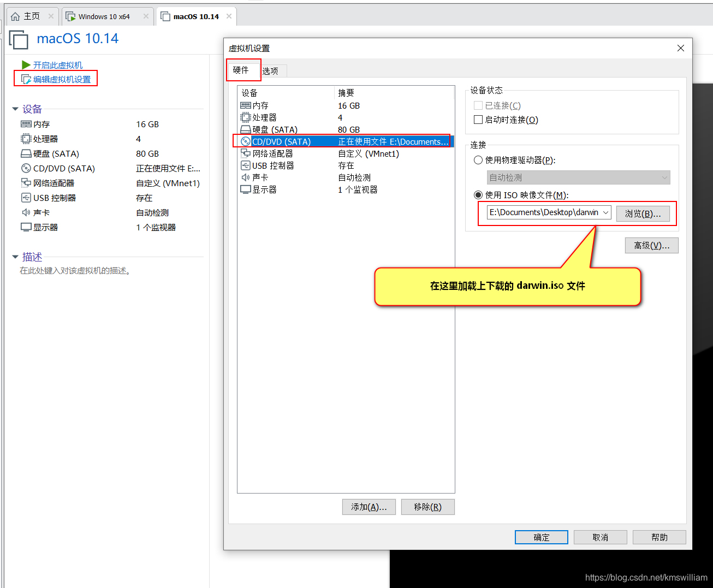Open the ISO path dropdown arrow
Image resolution: width=713 pixels, height=588 pixels.
pos(605,212)
